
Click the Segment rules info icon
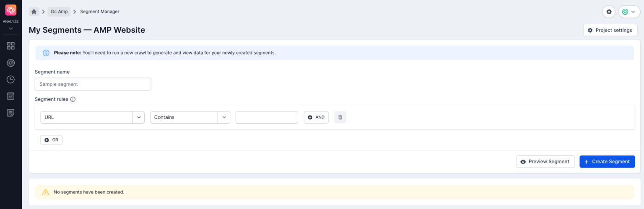click(73, 100)
